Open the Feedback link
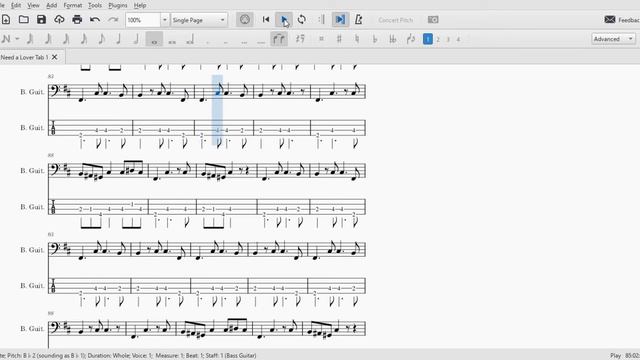 click(622, 20)
